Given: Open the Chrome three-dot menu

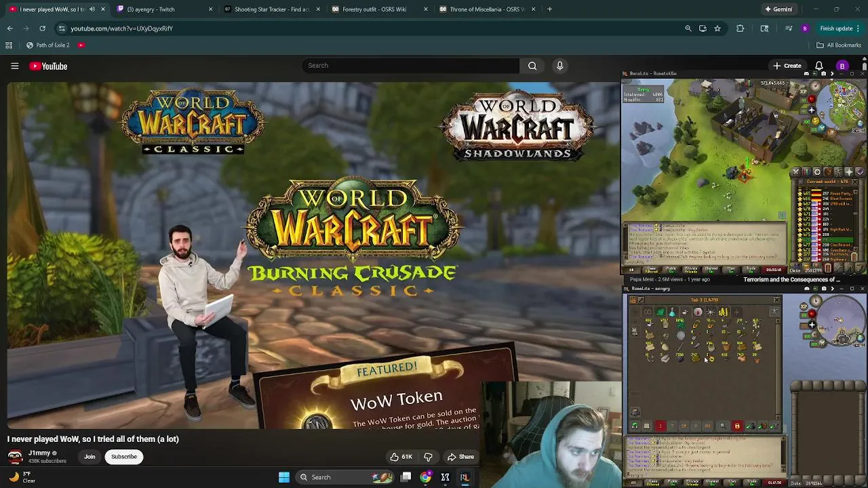Looking at the screenshot, I should [x=859, y=28].
